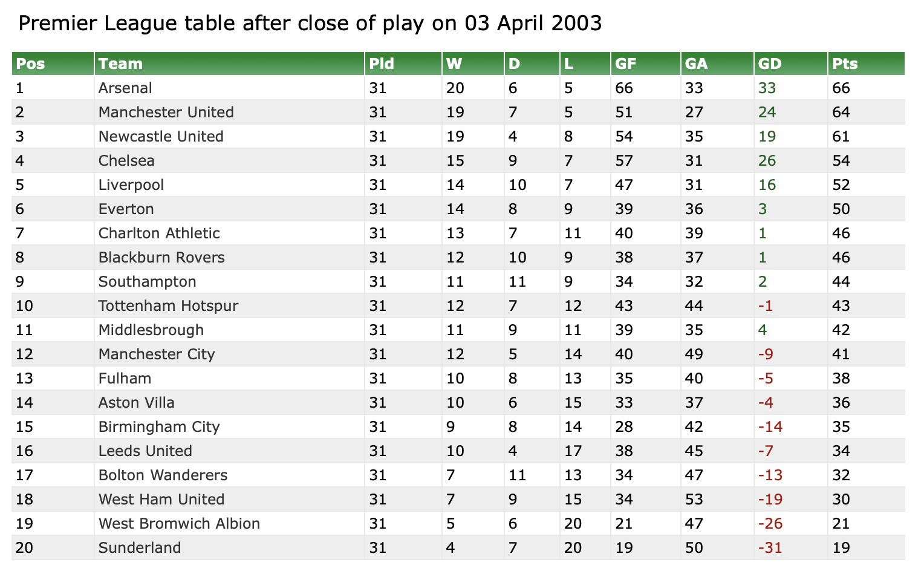
Task: Select the Manchester United team name
Action: (x=166, y=113)
